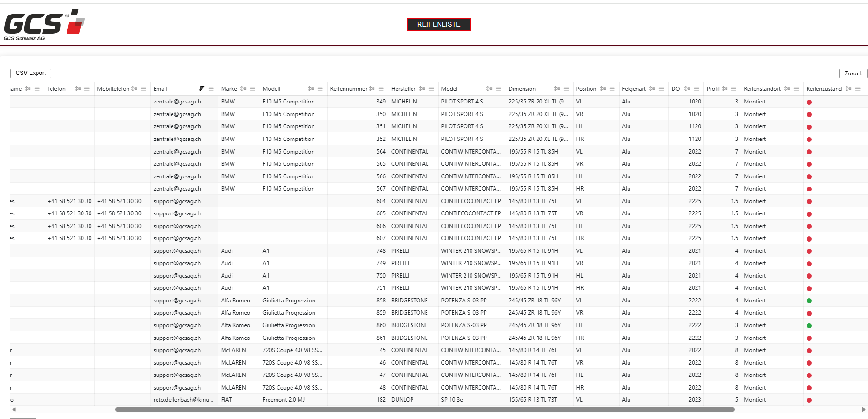Select the reto.dellenbach@kmu... email cell
Image resolution: width=868 pixels, height=419 pixels.
tap(184, 400)
